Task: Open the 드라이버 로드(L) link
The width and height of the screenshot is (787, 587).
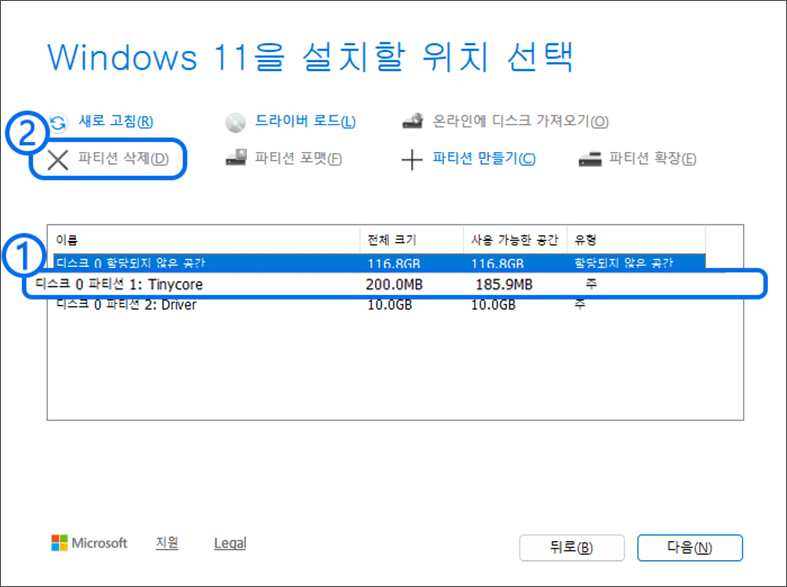Action: click(x=305, y=121)
